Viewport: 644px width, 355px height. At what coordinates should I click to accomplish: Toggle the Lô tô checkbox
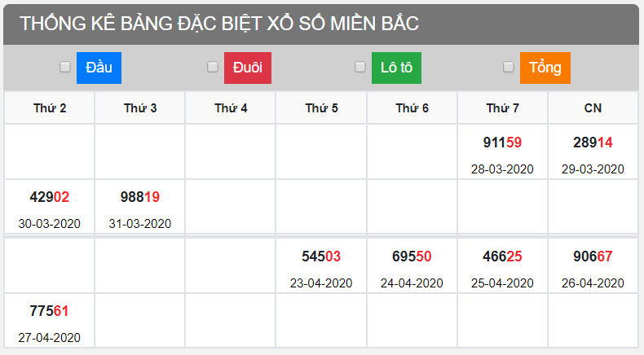[360, 68]
